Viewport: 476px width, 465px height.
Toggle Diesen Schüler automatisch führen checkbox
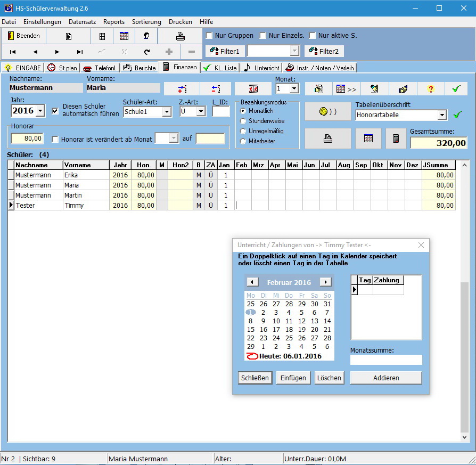(55, 111)
